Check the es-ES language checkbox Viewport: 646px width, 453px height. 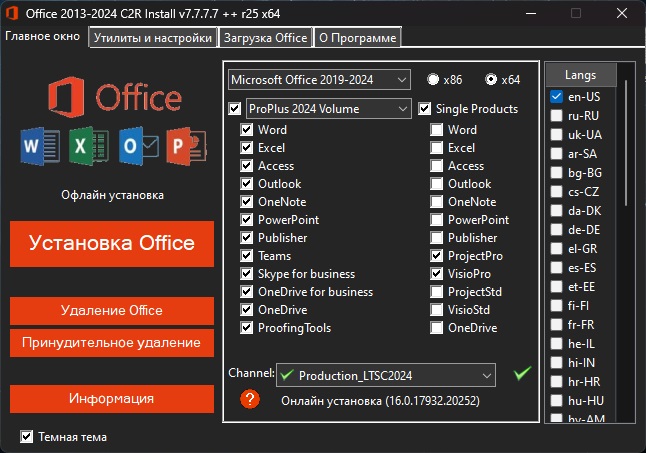[556, 268]
